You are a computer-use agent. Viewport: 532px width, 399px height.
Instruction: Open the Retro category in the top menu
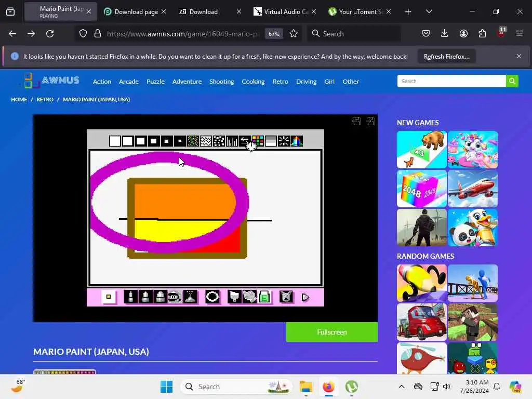(x=280, y=82)
